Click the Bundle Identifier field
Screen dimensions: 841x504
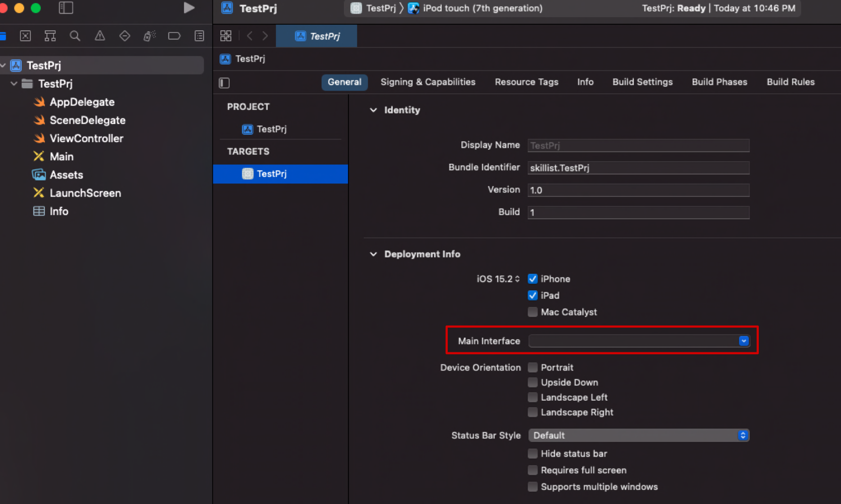(x=638, y=168)
